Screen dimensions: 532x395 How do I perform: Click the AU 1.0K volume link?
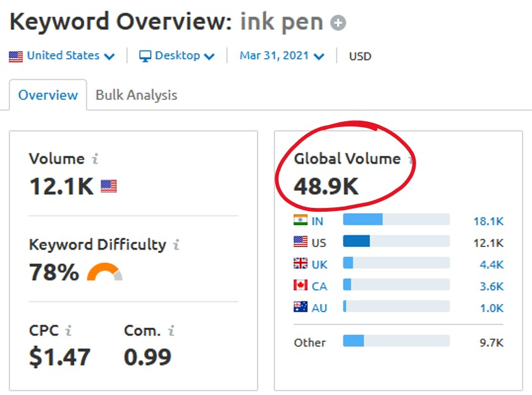point(492,308)
